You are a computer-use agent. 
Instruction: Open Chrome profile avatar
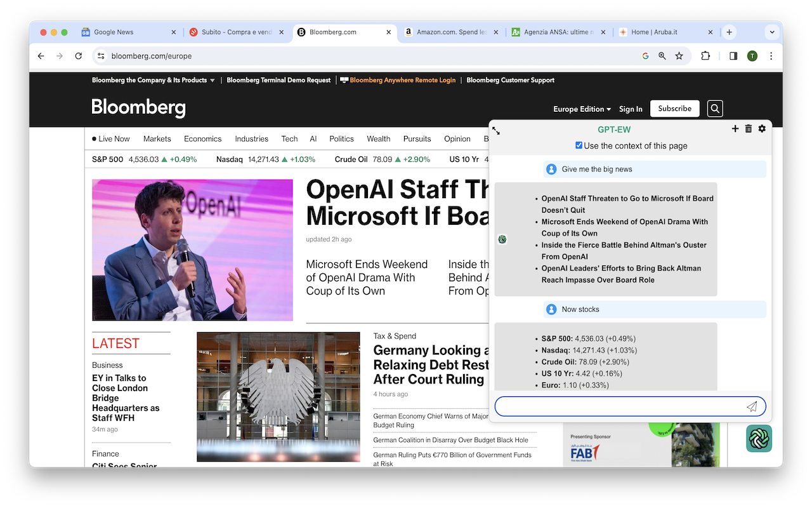tap(752, 56)
